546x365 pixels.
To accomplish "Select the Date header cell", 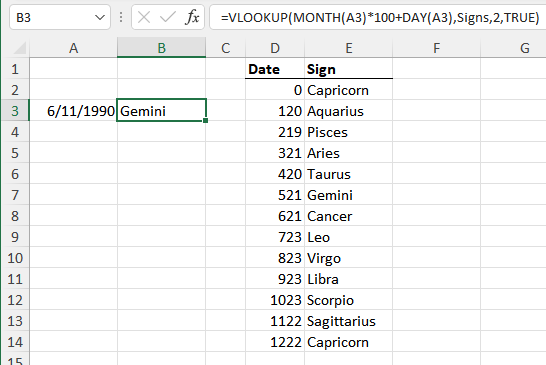I will (x=275, y=69).
